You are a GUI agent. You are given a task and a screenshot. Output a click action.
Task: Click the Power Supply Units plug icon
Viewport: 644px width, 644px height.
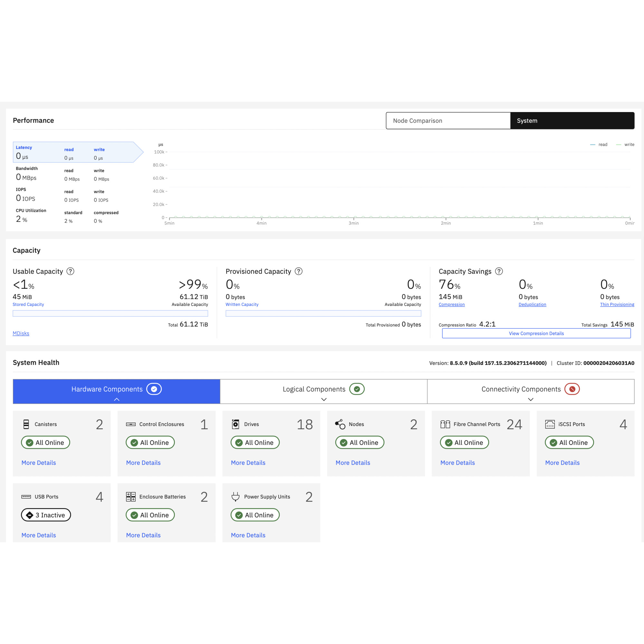pyautogui.click(x=235, y=497)
